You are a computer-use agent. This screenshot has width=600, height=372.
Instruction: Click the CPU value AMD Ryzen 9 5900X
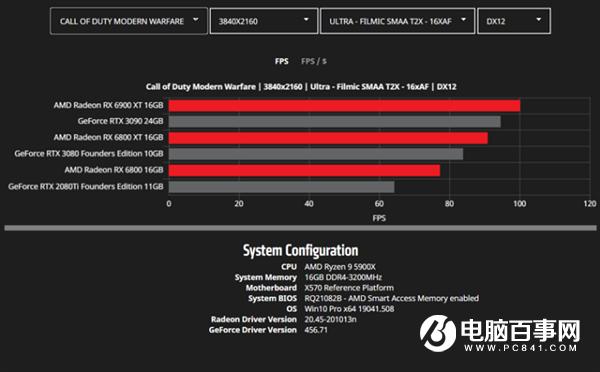(x=340, y=267)
